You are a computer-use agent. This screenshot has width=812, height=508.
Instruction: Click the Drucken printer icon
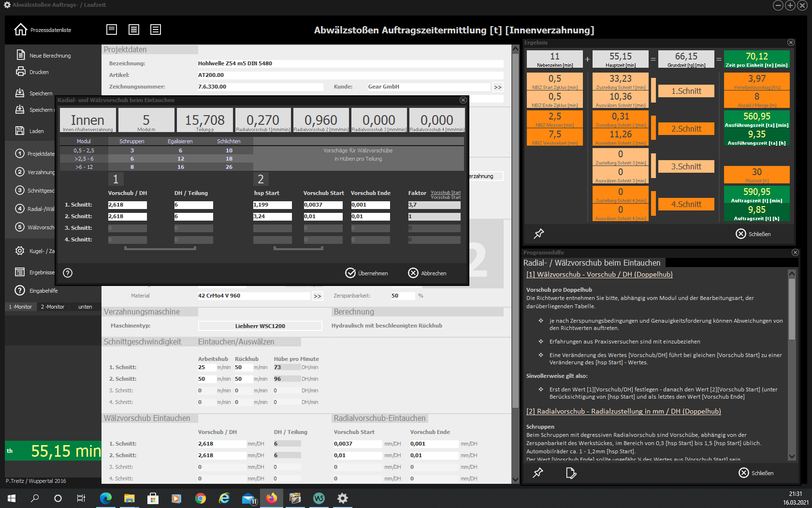click(x=20, y=72)
